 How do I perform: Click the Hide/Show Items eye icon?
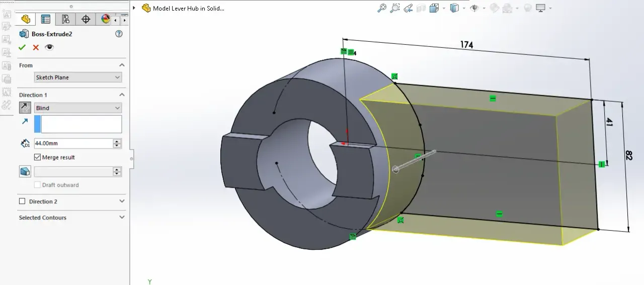pos(474,8)
